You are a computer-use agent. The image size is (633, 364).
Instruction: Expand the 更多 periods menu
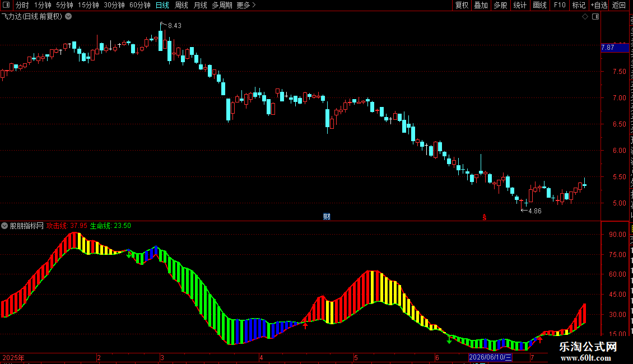click(x=246, y=5)
